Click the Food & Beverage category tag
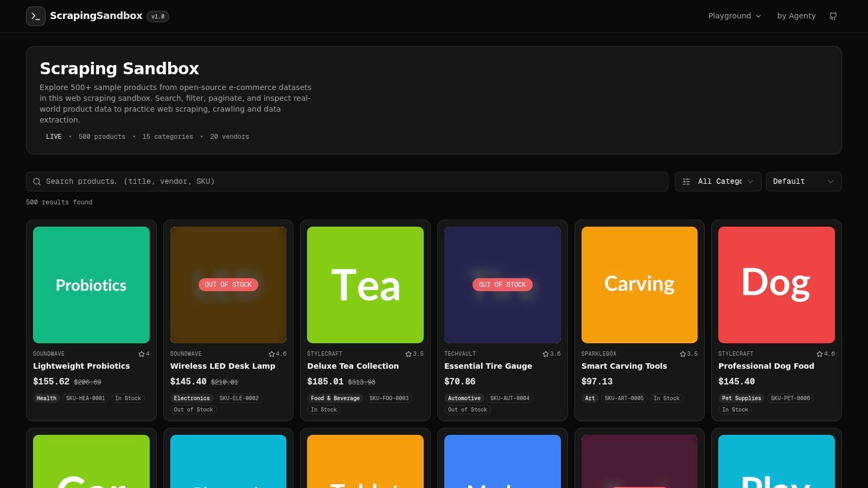The width and height of the screenshot is (868, 488). pos(335,399)
